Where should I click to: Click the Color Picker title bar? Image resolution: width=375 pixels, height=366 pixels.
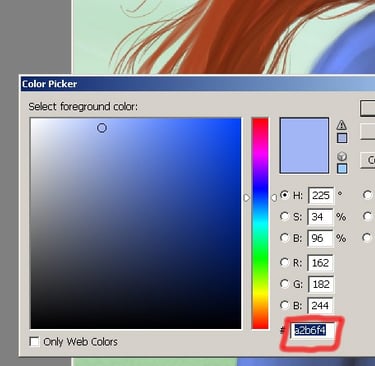(x=197, y=84)
